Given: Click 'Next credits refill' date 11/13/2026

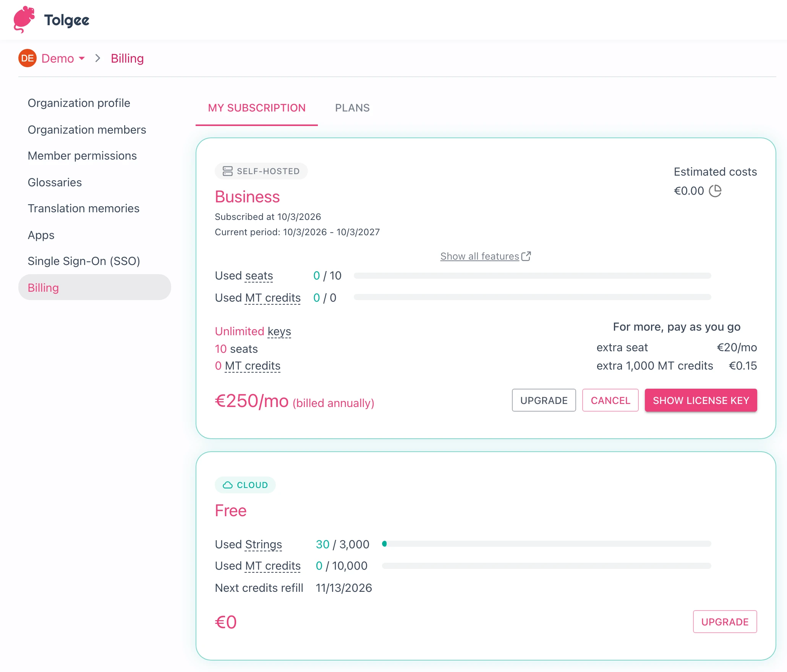Looking at the screenshot, I should point(344,588).
